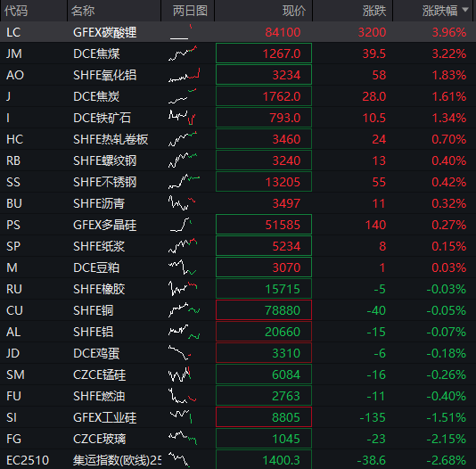This screenshot has width=476, height=469.
Task: Select the code SS
Action: pos(13,182)
